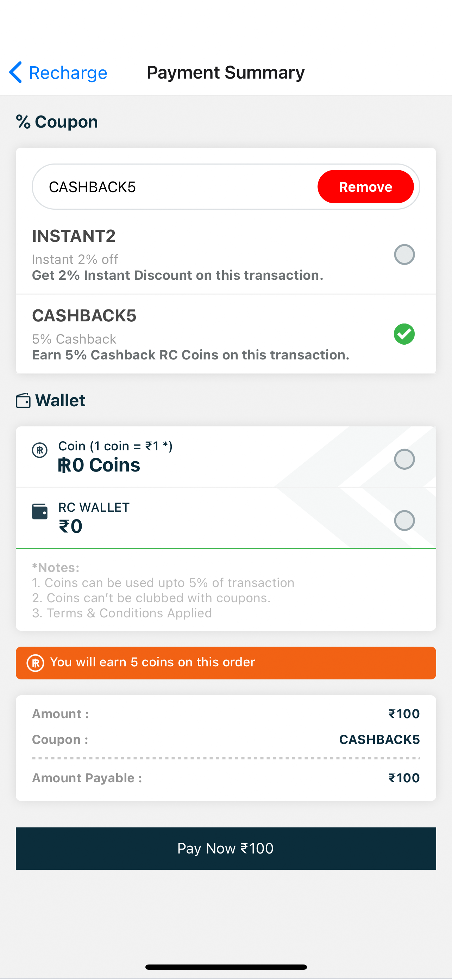Tap the Amount Payable row
This screenshot has width=452, height=980.
point(226,778)
